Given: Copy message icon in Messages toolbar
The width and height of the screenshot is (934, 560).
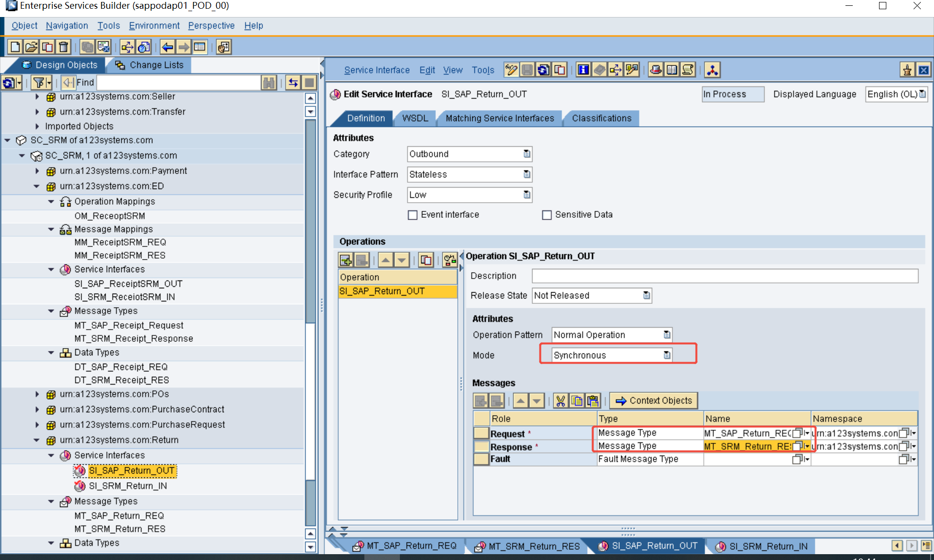Looking at the screenshot, I should pyautogui.click(x=577, y=401).
